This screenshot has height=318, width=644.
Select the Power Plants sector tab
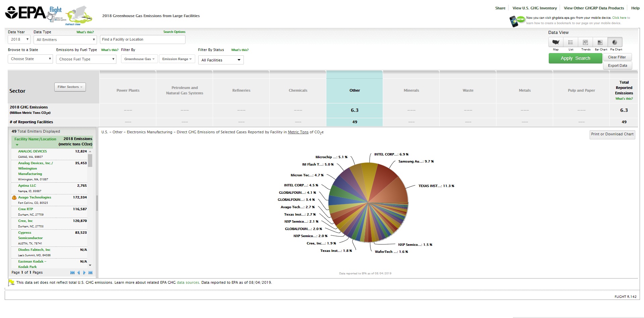click(128, 90)
